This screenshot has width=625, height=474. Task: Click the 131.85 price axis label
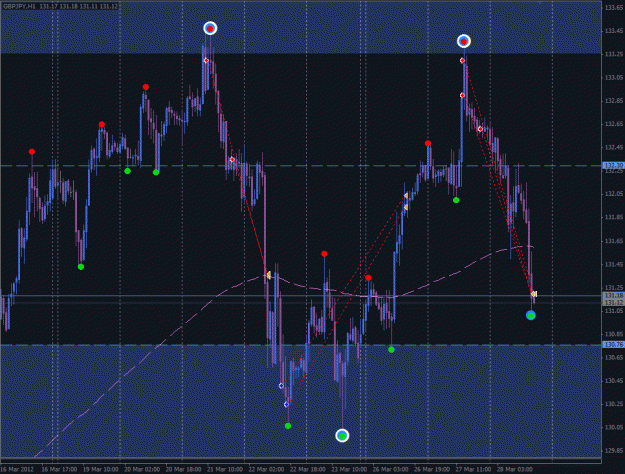(614, 217)
